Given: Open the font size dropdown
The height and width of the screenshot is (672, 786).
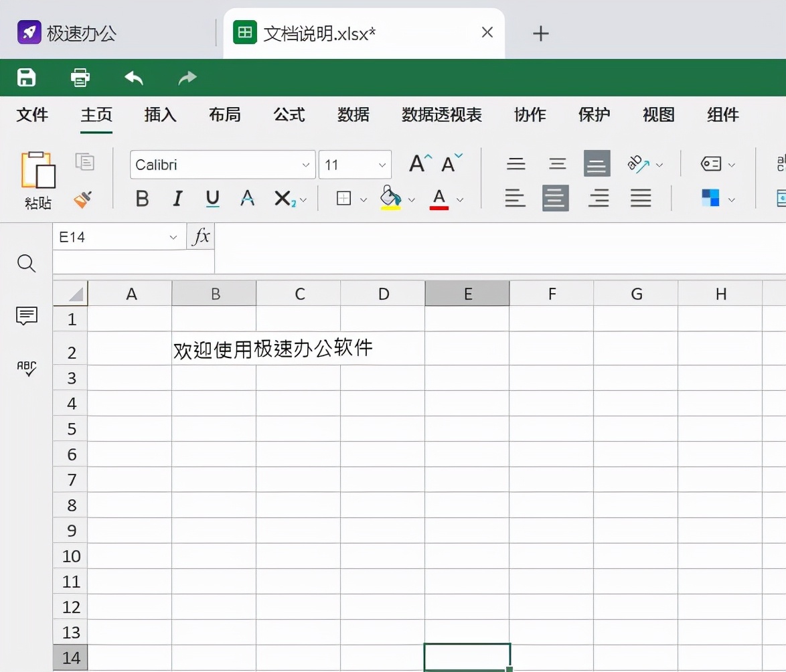Looking at the screenshot, I should [x=381, y=164].
